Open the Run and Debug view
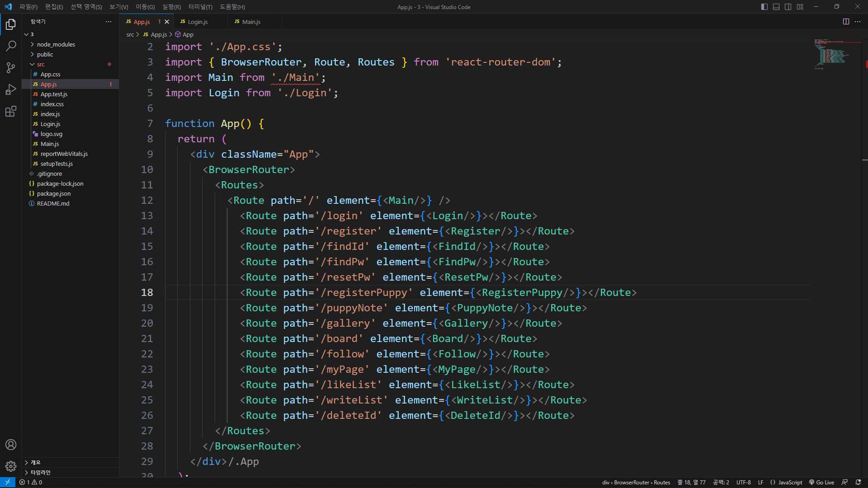Viewport: 868px width, 488px height. pyautogui.click(x=11, y=89)
